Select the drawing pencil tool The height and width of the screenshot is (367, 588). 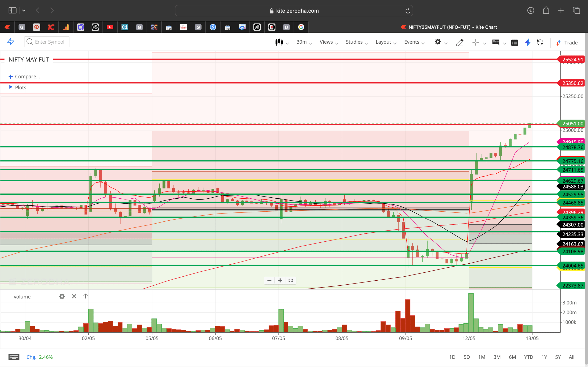click(x=459, y=43)
